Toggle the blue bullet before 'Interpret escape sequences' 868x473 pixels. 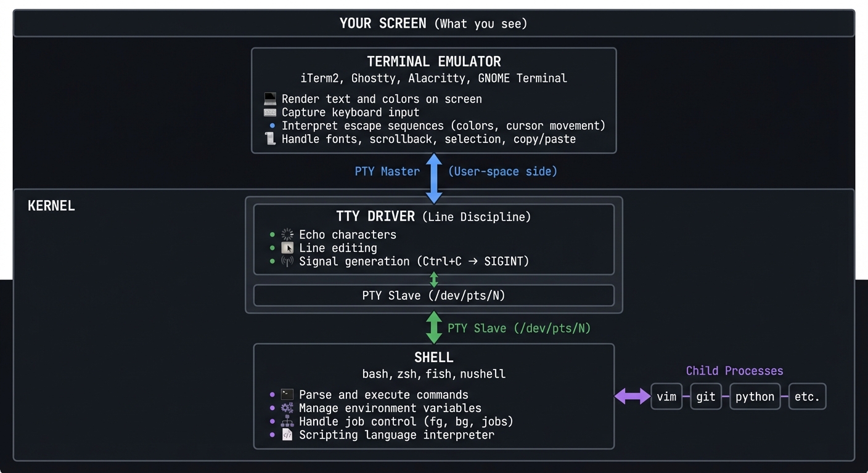(x=272, y=126)
